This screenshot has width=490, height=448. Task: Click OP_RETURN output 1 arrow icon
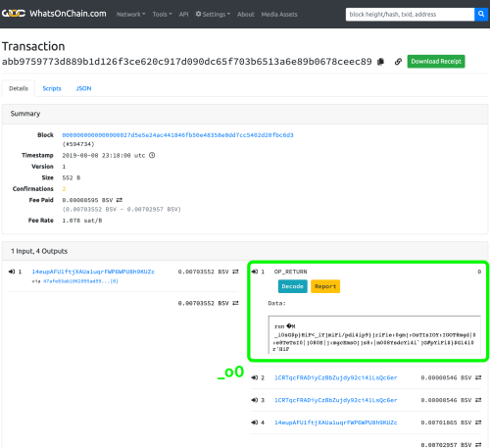coord(255,272)
